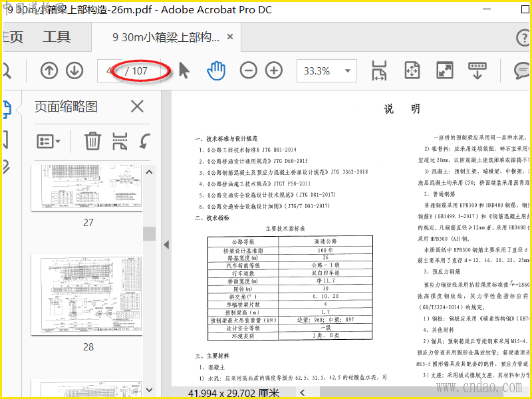Click table cell 双向四车道

pyautogui.click(x=325, y=273)
